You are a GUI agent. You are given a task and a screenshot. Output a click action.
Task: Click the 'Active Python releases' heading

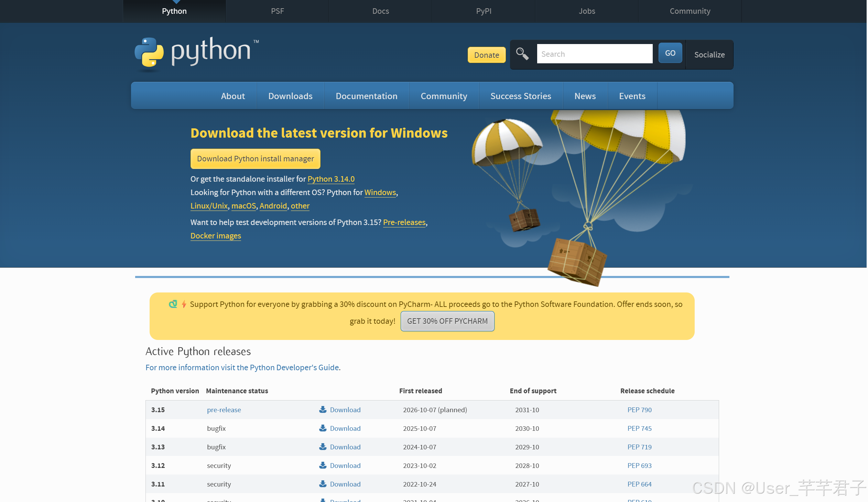198,351
